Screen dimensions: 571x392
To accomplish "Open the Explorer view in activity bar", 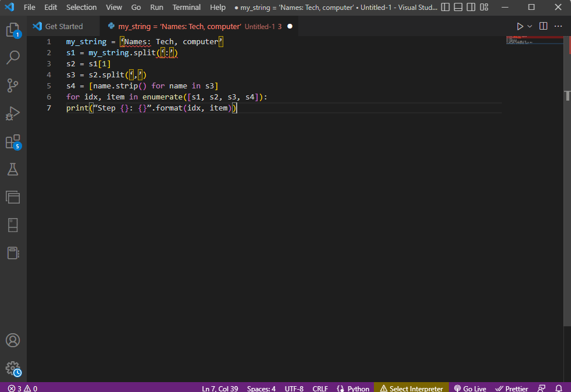I will click(13, 30).
